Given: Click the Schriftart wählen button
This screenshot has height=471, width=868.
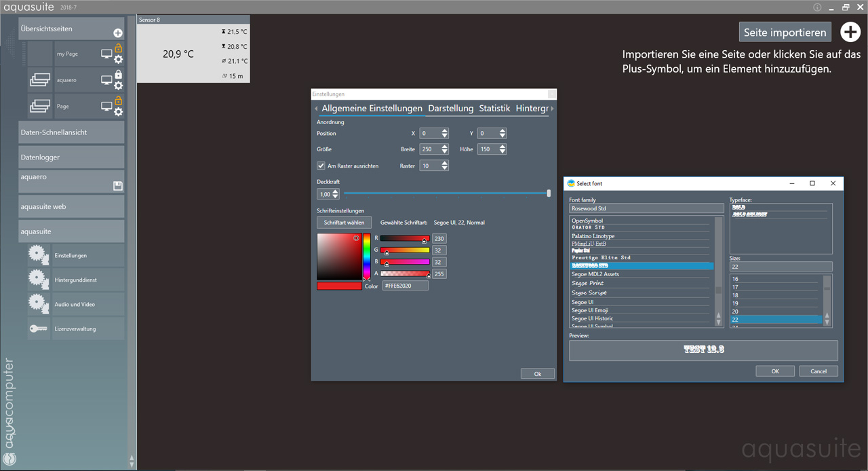Looking at the screenshot, I should 344,222.
